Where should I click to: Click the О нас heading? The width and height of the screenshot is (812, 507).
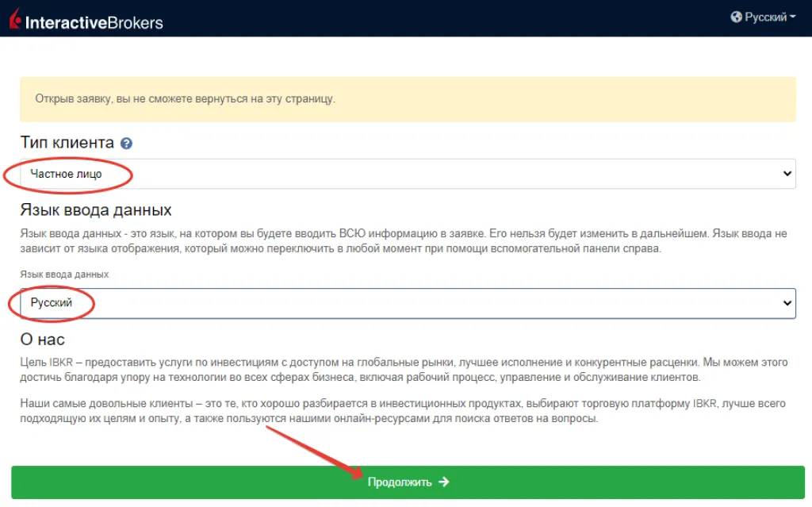(x=42, y=340)
